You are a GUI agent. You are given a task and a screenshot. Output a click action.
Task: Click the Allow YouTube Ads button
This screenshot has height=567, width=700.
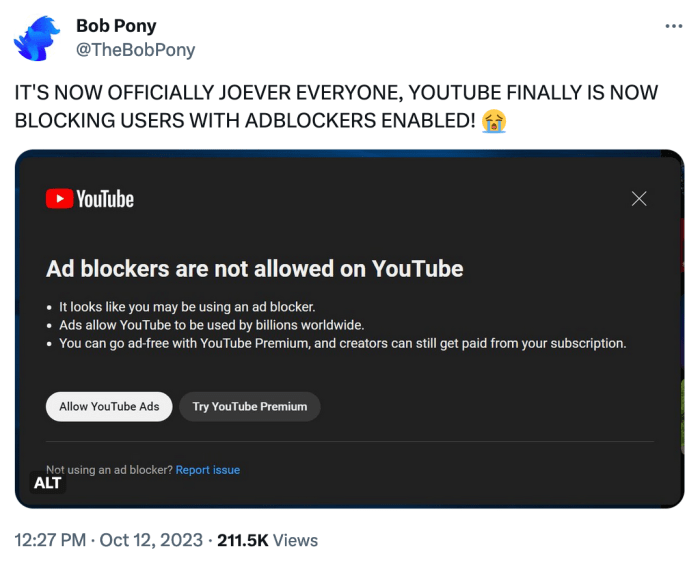click(109, 406)
